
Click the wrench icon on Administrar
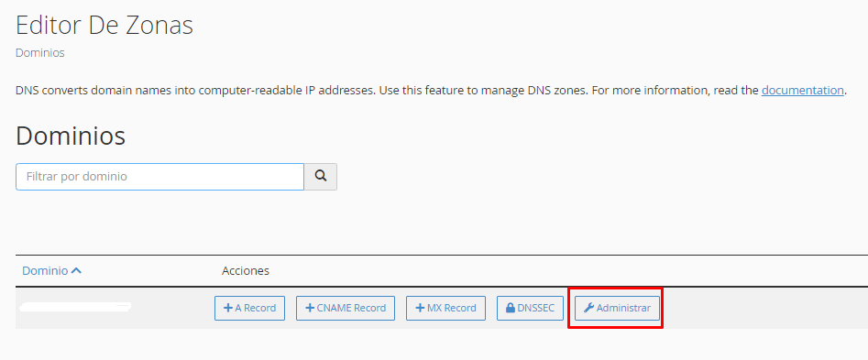click(589, 308)
